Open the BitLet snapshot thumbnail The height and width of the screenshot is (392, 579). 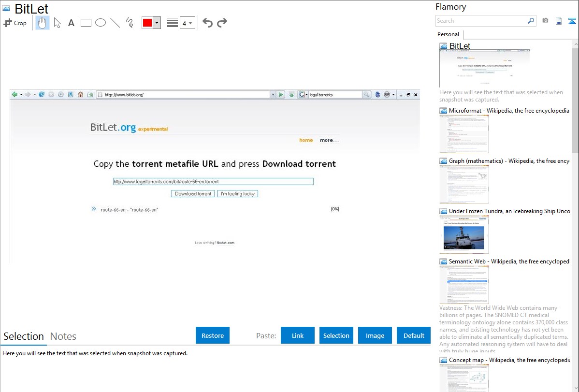pos(484,68)
